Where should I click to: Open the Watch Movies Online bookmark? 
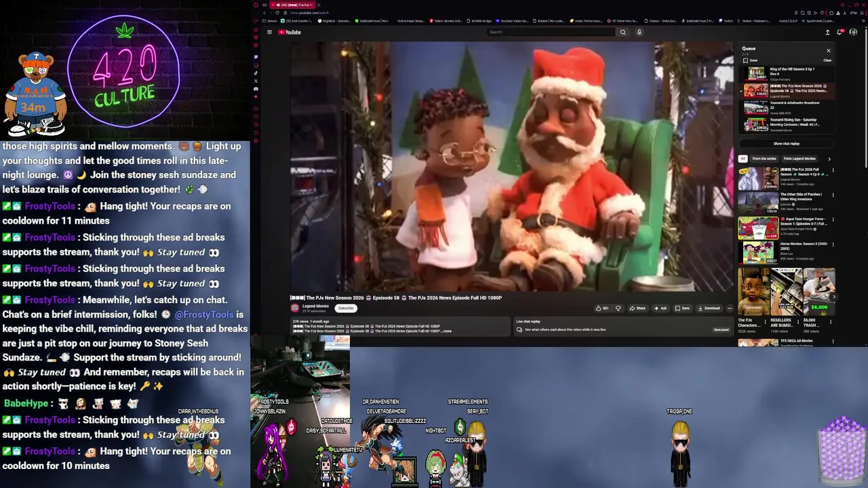pyautogui.click(x=446, y=21)
